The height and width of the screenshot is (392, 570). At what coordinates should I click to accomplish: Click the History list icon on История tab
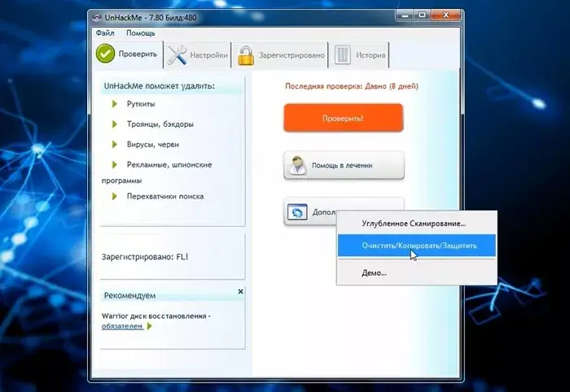(x=343, y=55)
